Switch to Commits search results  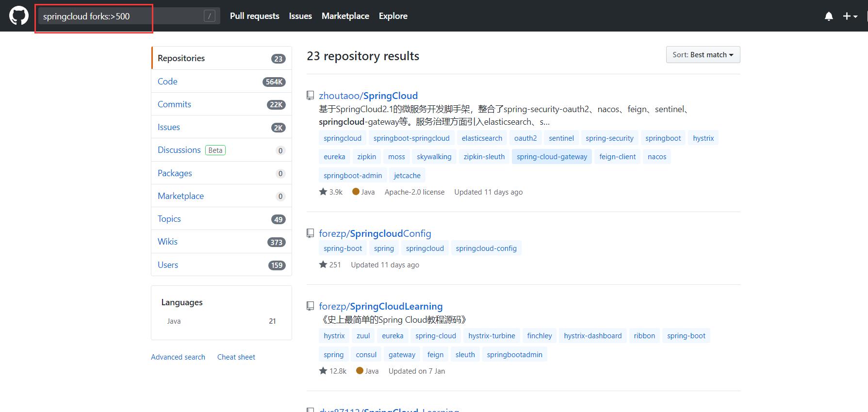174,104
